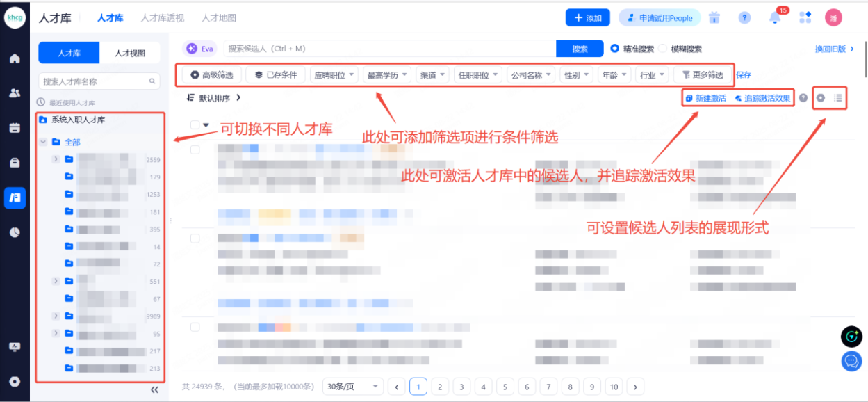The height and width of the screenshot is (402, 868).
Task: Click the 搜索人才库名称 input field
Action: (95, 81)
